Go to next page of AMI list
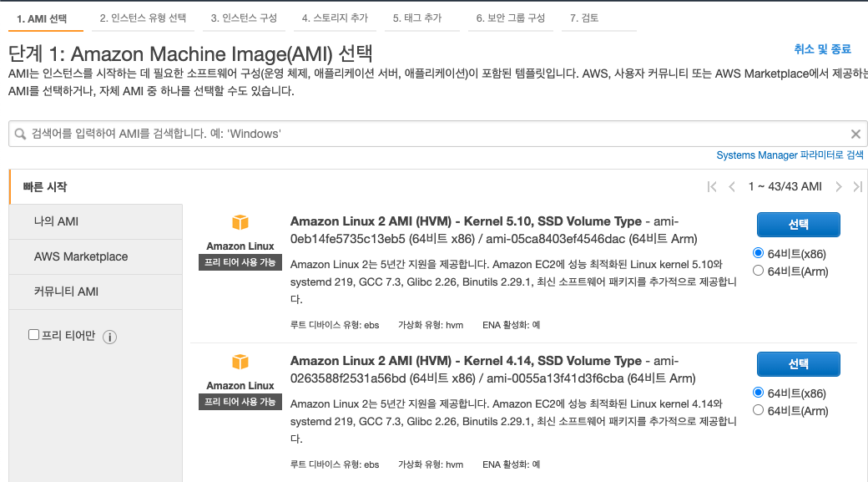The width and height of the screenshot is (868, 482). click(x=839, y=187)
